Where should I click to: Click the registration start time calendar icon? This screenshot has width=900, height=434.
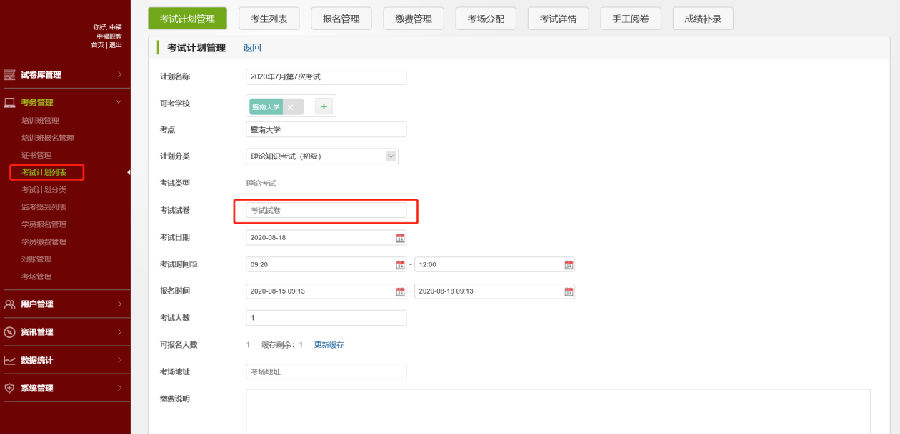click(x=400, y=291)
